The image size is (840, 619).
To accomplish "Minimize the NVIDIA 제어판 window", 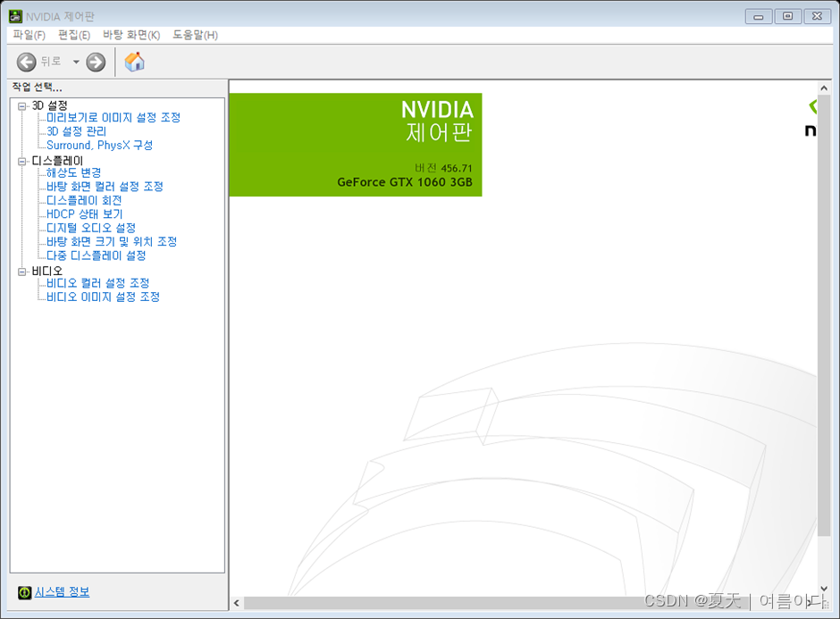I will coord(759,17).
